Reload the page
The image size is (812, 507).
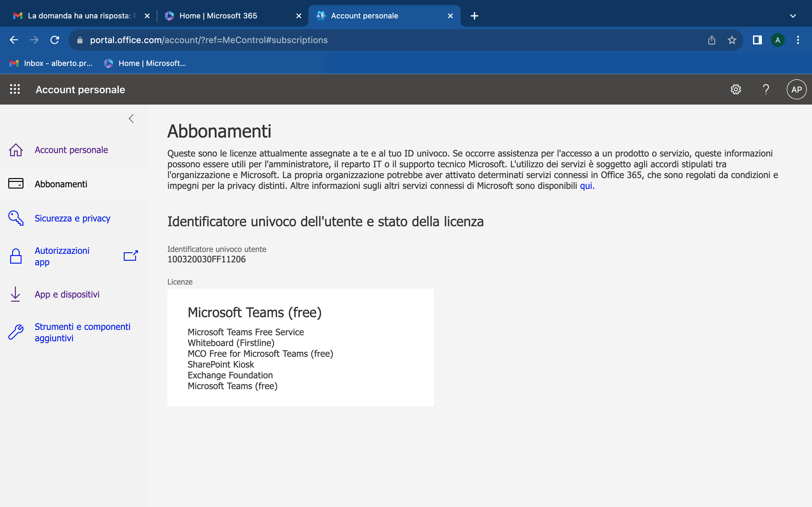click(55, 40)
